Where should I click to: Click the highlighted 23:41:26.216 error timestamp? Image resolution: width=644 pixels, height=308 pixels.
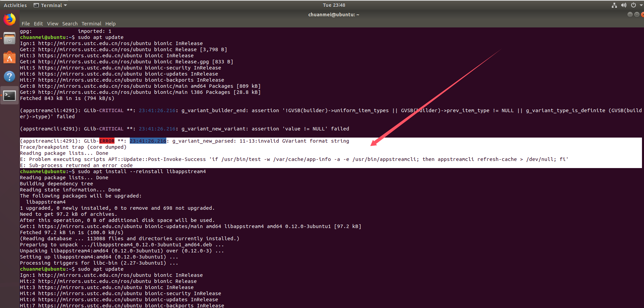pyautogui.click(x=148, y=141)
